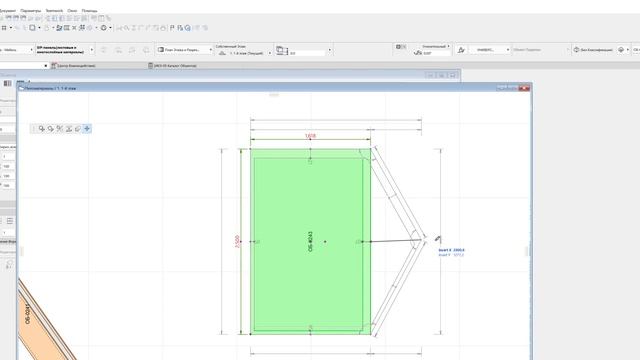
Task: Open the Помощь menu
Action: [x=89, y=11]
